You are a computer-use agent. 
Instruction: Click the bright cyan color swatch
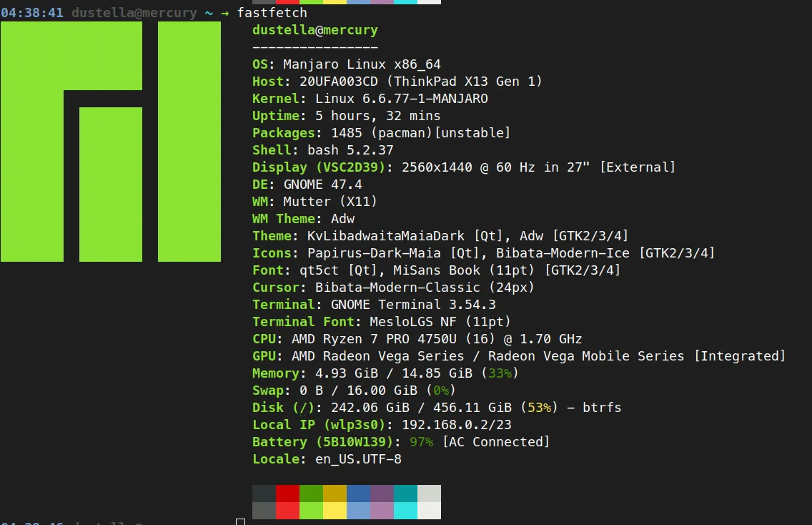click(x=405, y=511)
